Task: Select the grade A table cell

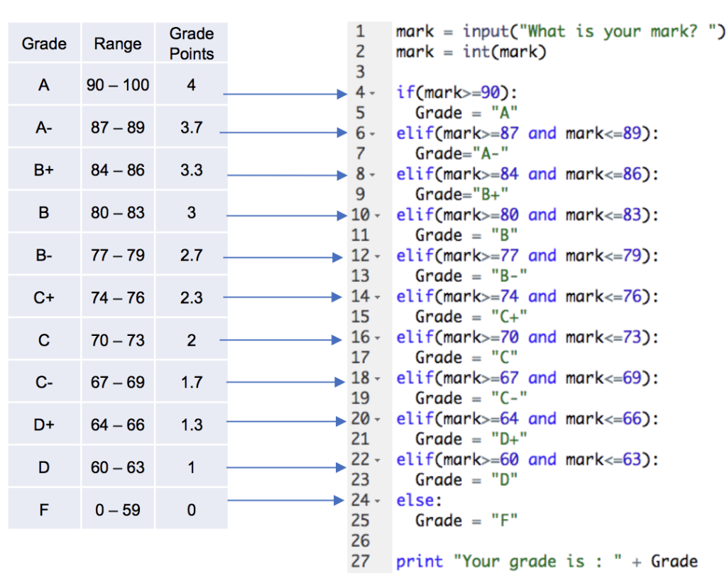Action: click(43, 84)
